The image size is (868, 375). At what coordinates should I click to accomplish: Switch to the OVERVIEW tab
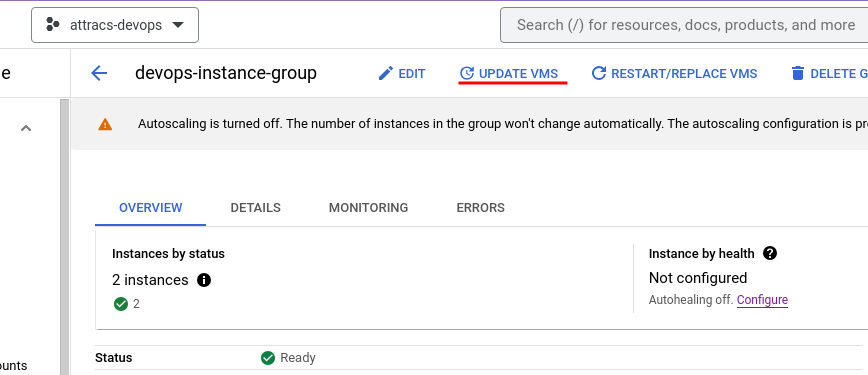151,208
